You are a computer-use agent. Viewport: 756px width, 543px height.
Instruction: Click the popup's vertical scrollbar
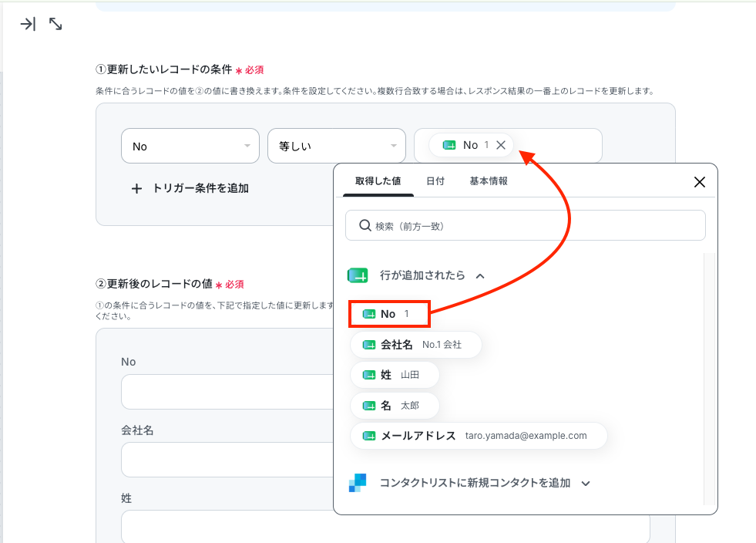709,379
